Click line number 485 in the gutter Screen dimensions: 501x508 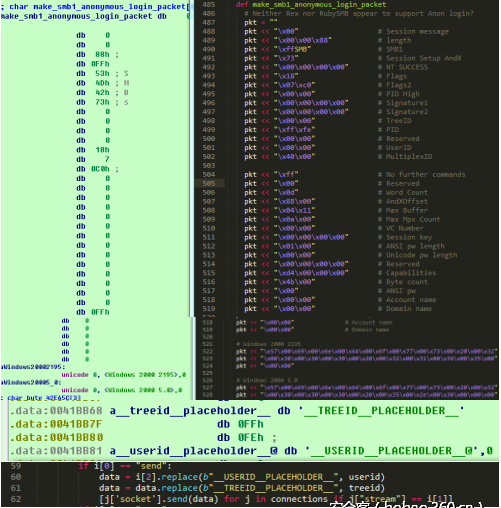point(209,5)
